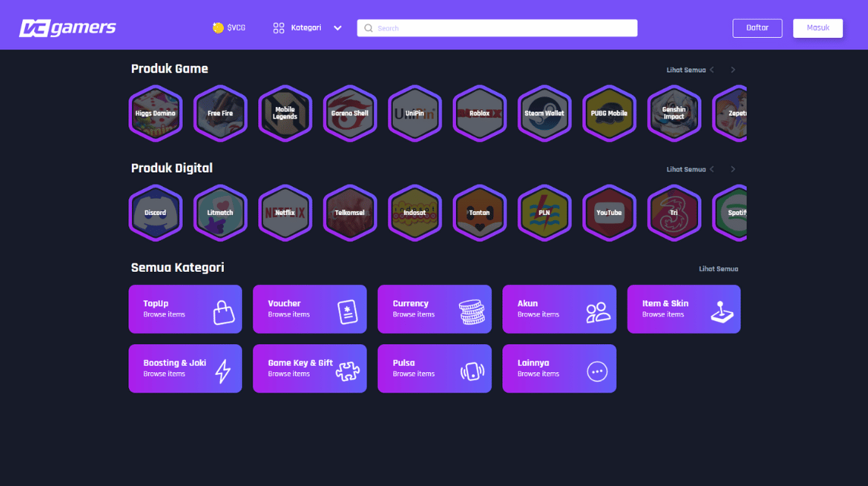Open the VCGamers home logo
Screen dimensions: 868x486
tap(68, 27)
